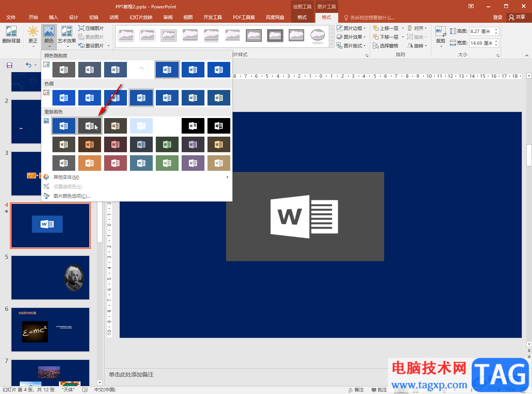Click Bring Forward (上移一层)
This screenshot has width=532, height=394.
pos(386,28)
